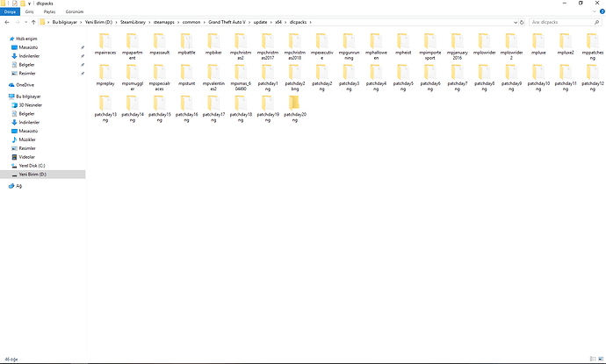Open the patchday20ng folder
This screenshot has width=606, height=364.
(x=294, y=109)
